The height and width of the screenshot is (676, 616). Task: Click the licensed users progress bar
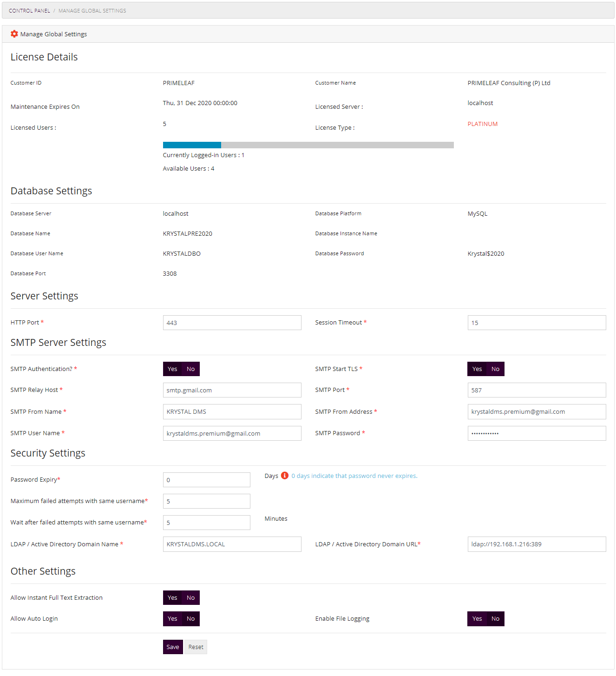point(308,145)
